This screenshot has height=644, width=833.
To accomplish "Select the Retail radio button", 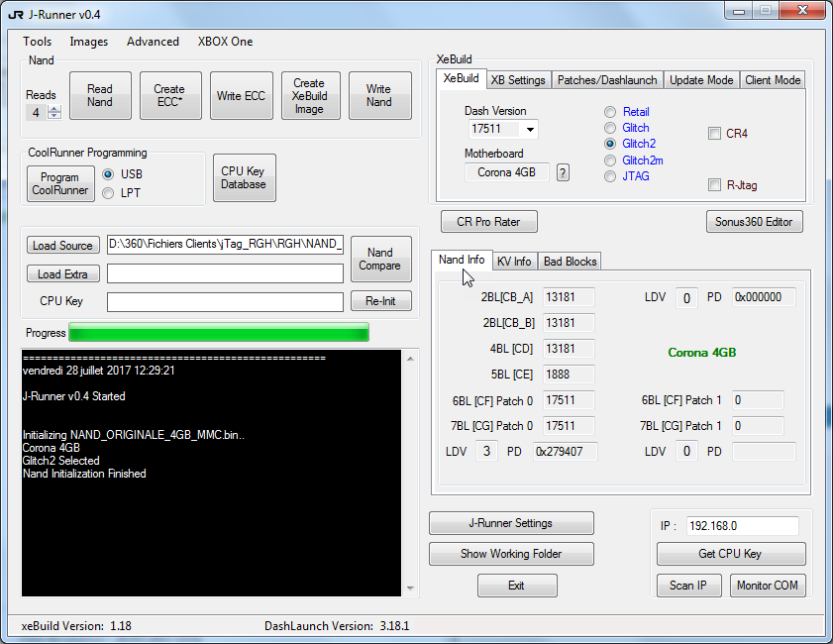I will [610, 112].
